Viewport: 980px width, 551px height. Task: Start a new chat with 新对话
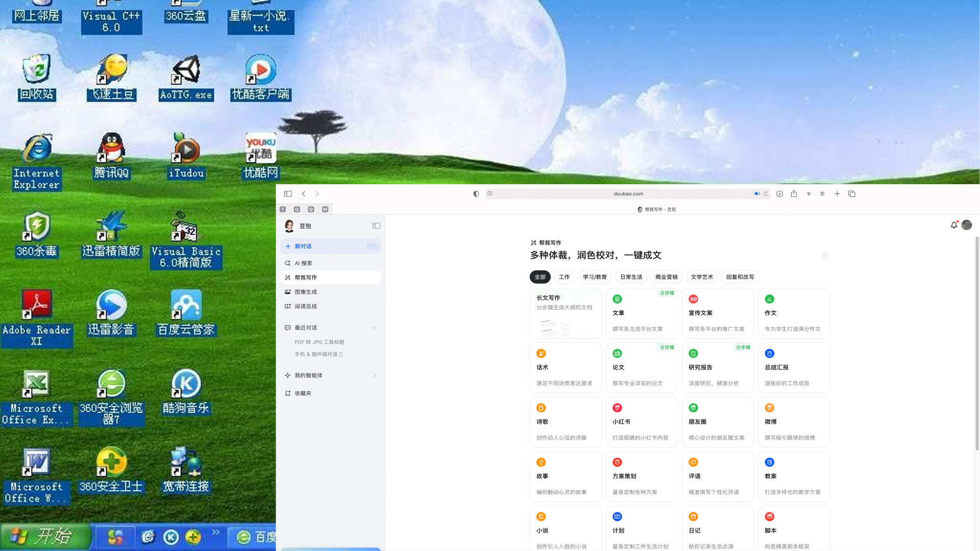click(331, 246)
